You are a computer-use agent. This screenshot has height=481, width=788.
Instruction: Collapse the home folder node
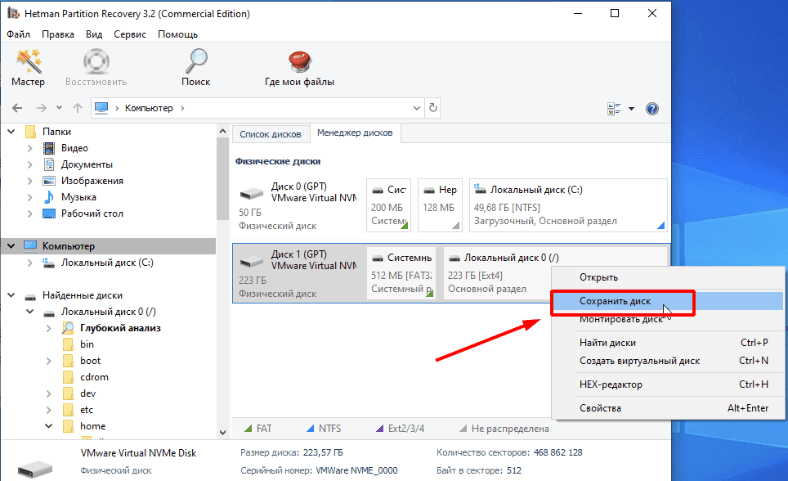pyautogui.click(x=48, y=426)
